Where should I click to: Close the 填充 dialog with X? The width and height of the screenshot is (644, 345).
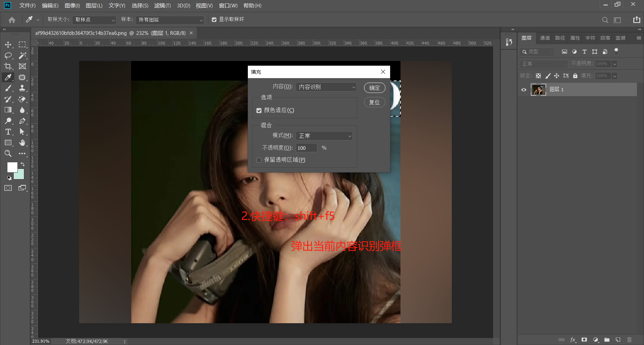point(383,72)
